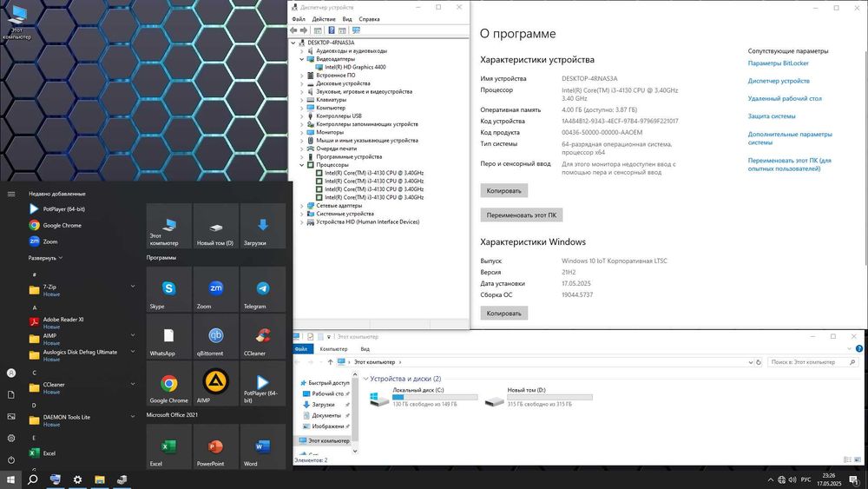
Task: Click the Start menu hamburger icon
Action: (11, 194)
